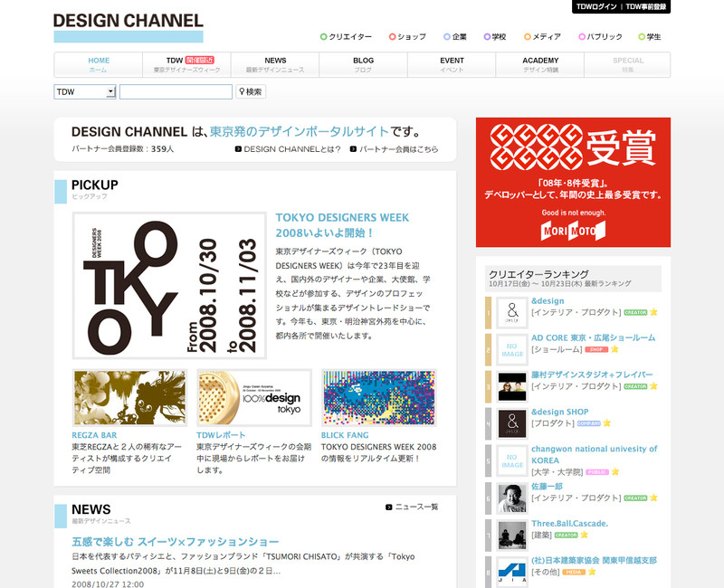Focus the search text field
This screenshot has width=724, height=588.
pyautogui.click(x=176, y=92)
